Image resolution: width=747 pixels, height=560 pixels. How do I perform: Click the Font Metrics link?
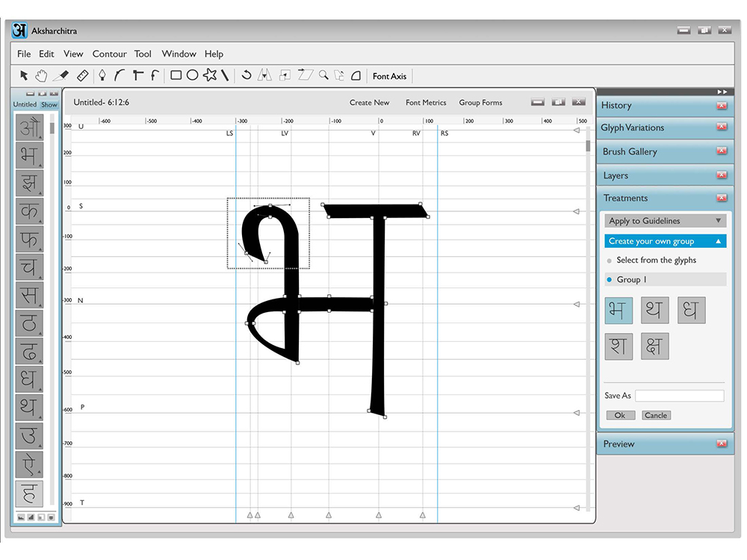[426, 102]
